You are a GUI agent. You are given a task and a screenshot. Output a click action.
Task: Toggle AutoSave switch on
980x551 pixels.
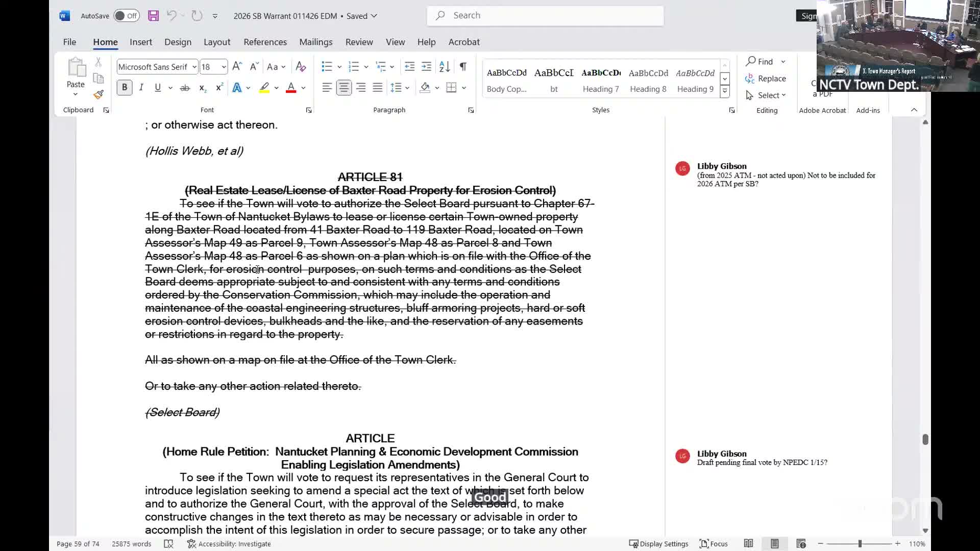(x=126, y=16)
